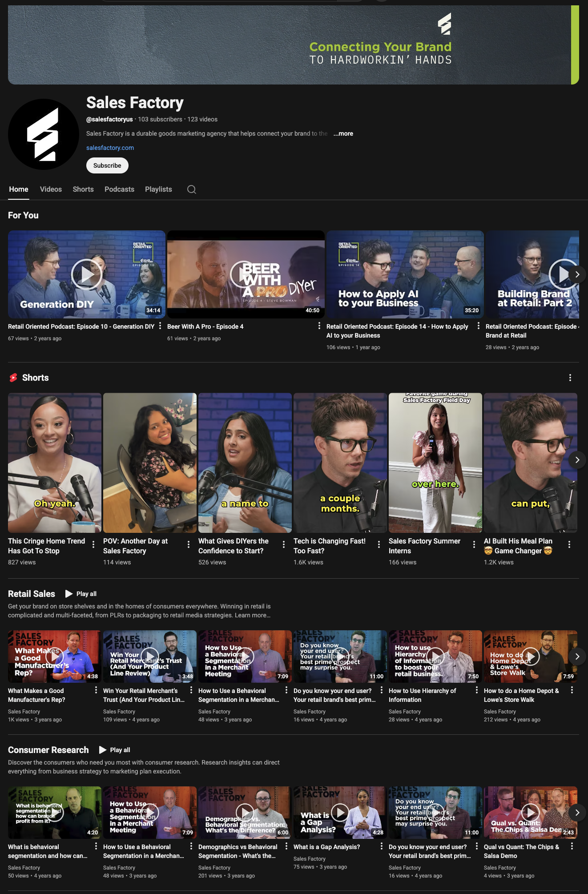Click the '123 videos' count text
Image resolution: width=588 pixels, height=894 pixels.
click(x=202, y=119)
